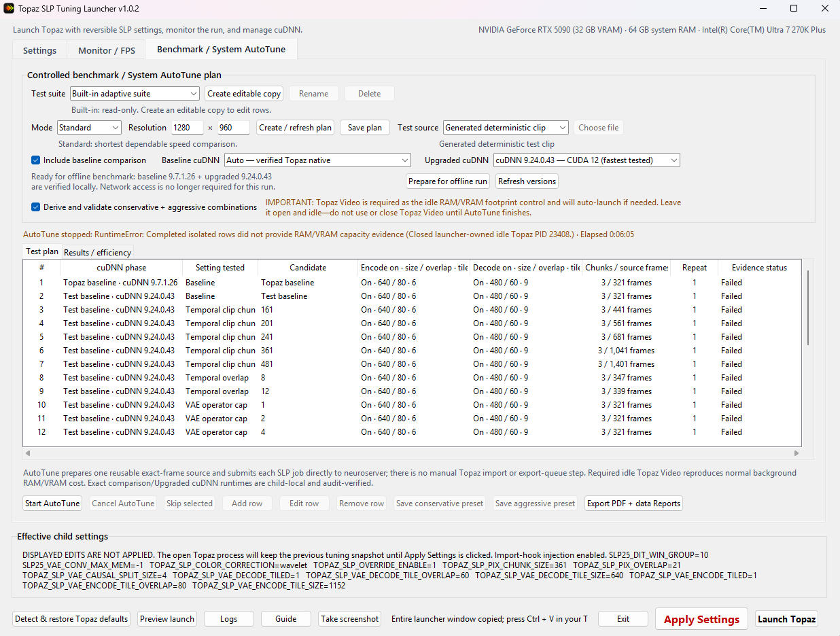Select the row with candidate 201
The image size is (840, 636).
click(x=413, y=323)
